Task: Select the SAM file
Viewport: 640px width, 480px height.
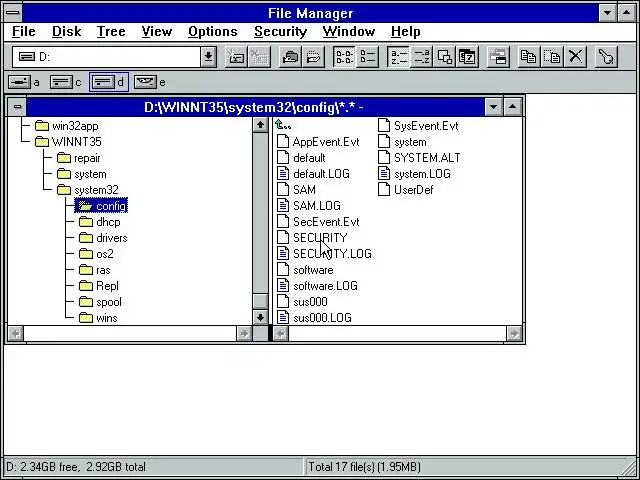Action: 296,190
